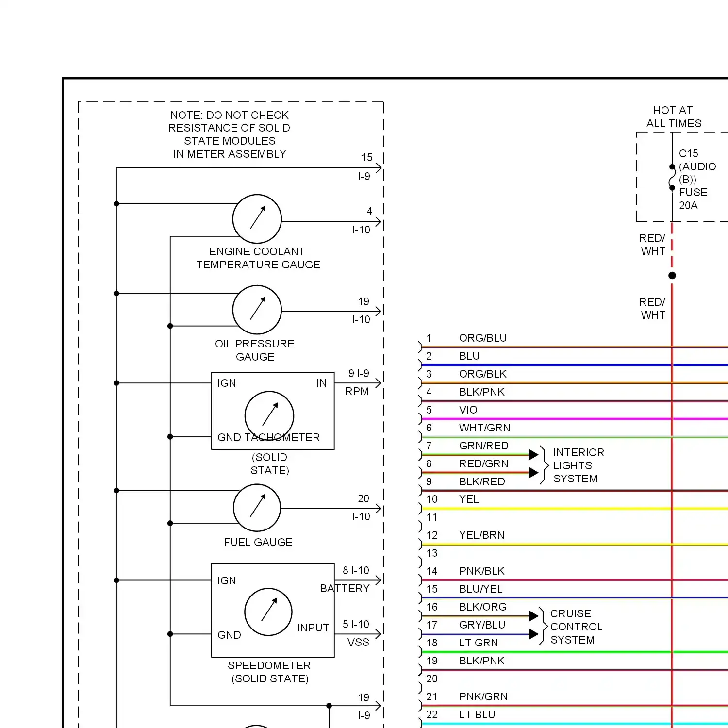Click the BLU wire label on pin 2
Viewport: 728px width, 728px height.
point(469,356)
